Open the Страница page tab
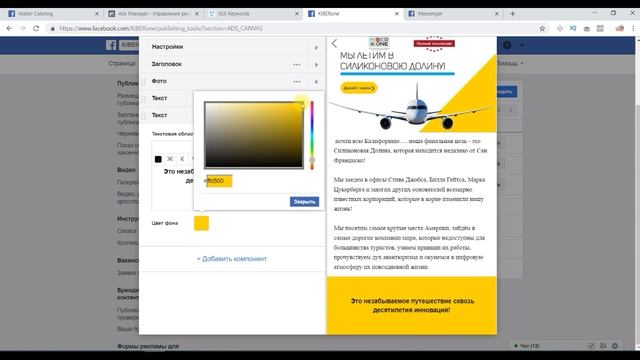 tap(122, 63)
